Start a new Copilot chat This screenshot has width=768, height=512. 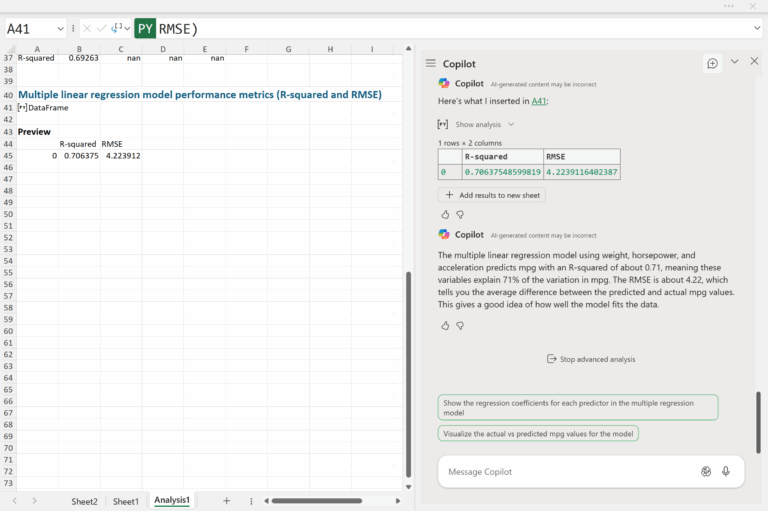point(712,63)
